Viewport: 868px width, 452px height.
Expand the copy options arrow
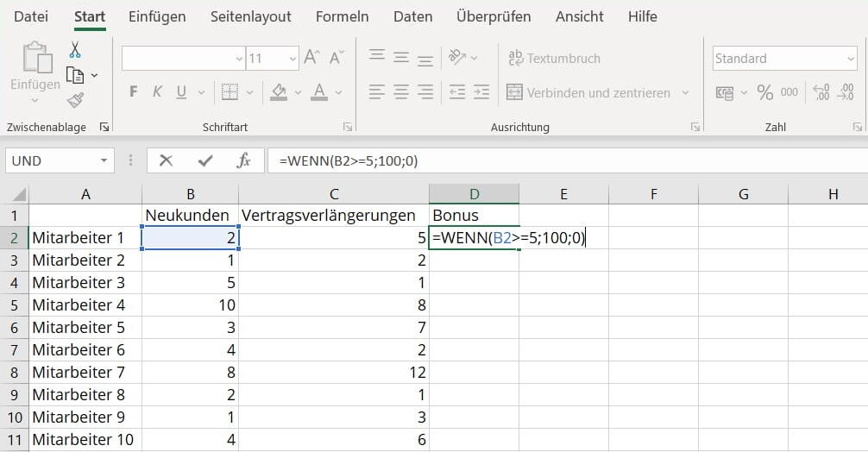coord(95,75)
